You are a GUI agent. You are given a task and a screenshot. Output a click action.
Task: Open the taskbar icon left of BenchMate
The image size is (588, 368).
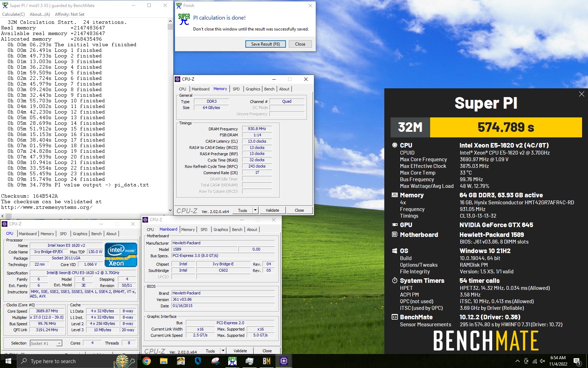click(250, 361)
